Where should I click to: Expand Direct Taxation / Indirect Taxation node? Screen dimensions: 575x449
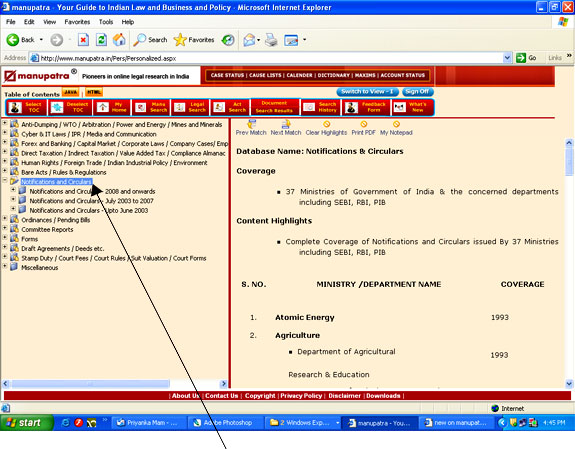point(5,152)
